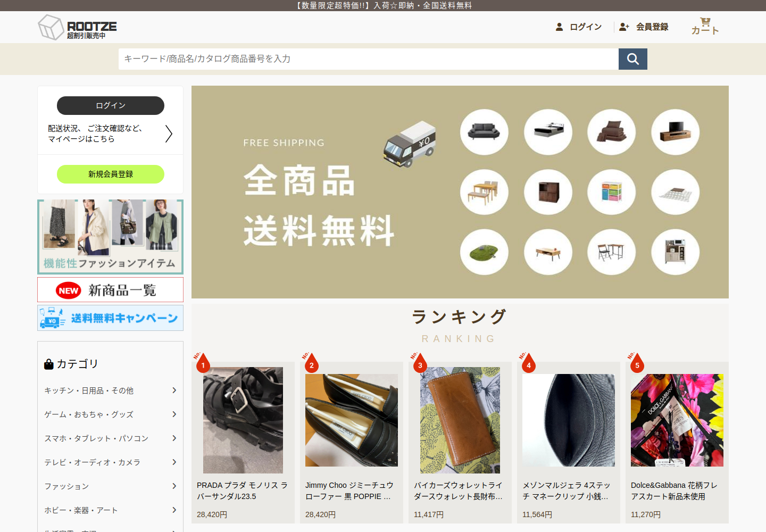Select the kitchen cabinet circle icon
The height and width of the screenshot is (532, 766).
[676, 252]
